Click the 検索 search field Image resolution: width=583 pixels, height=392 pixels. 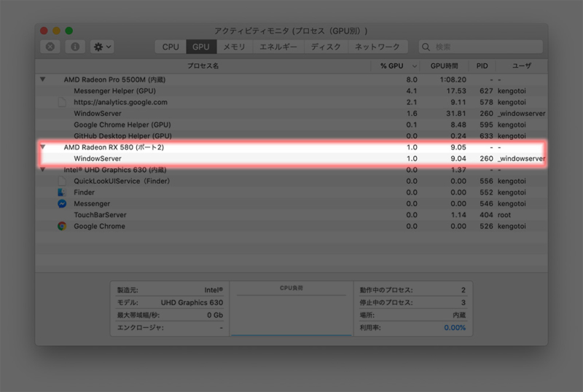[481, 47]
